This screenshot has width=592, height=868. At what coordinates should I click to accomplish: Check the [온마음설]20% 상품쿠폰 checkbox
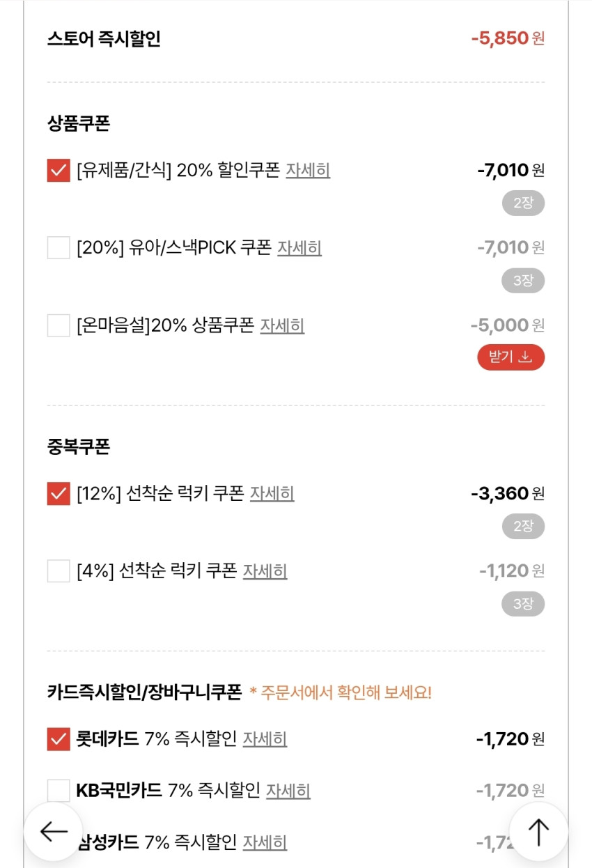tap(59, 325)
